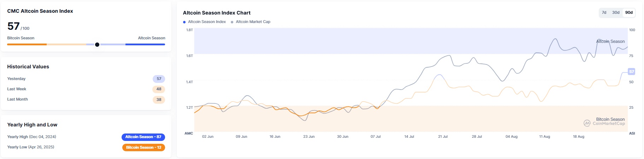Toggle Altcoin Market Cap legend series
The width and height of the screenshot is (644, 159).
tap(253, 22)
